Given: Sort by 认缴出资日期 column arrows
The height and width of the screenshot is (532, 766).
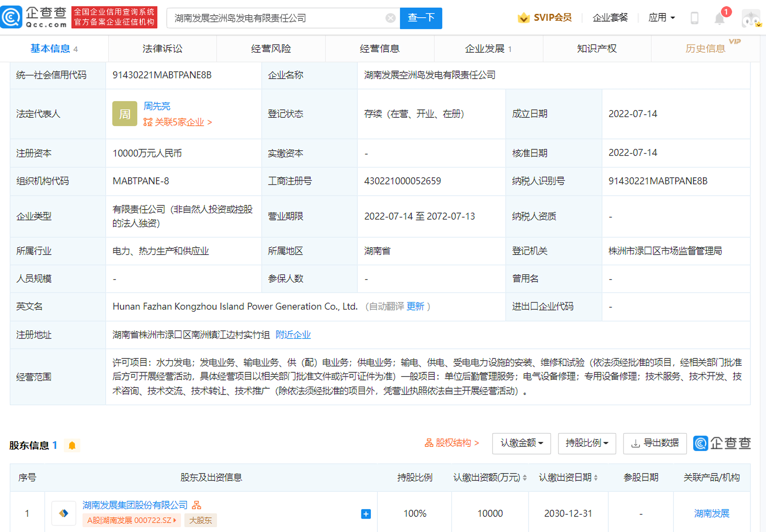Looking at the screenshot, I should click(x=596, y=477).
